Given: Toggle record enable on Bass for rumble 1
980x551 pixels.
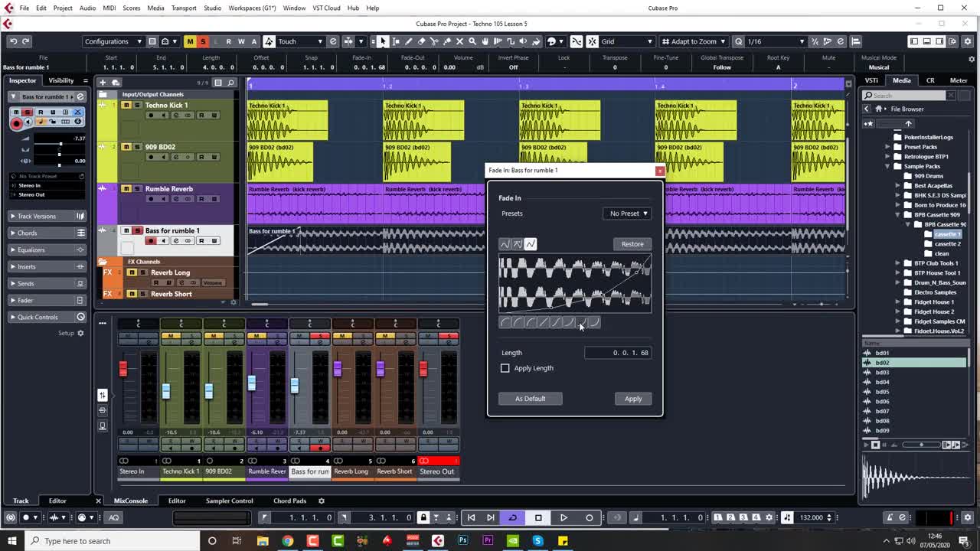Looking at the screenshot, I should pos(151,241).
